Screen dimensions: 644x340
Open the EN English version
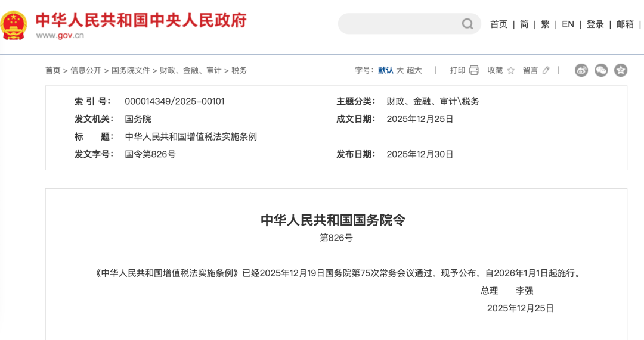tap(568, 24)
